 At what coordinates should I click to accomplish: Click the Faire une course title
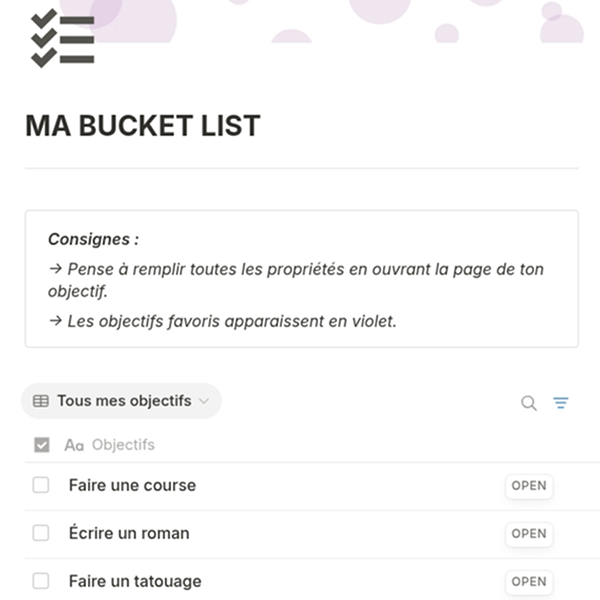[x=132, y=485]
